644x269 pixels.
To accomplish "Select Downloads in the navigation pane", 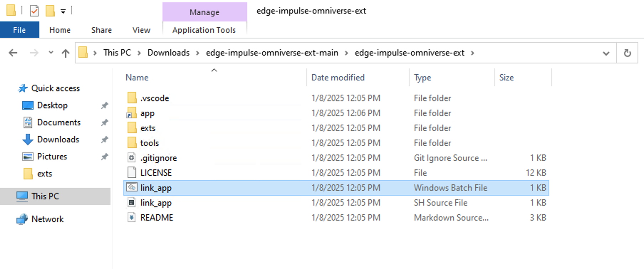I will [x=58, y=139].
